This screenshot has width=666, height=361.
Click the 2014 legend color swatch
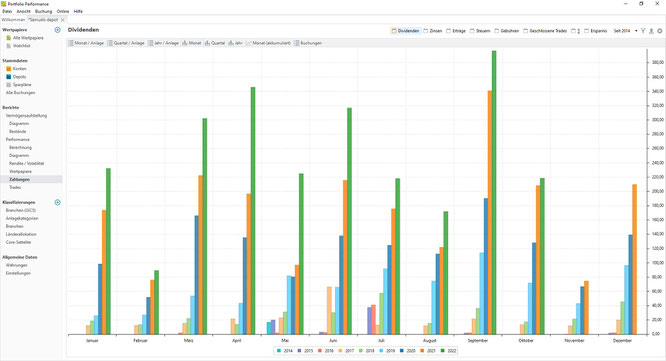pos(279,351)
